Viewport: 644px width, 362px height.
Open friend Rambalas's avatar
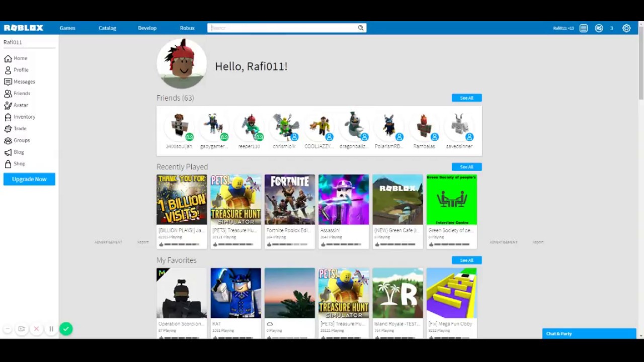click(424, 126)
